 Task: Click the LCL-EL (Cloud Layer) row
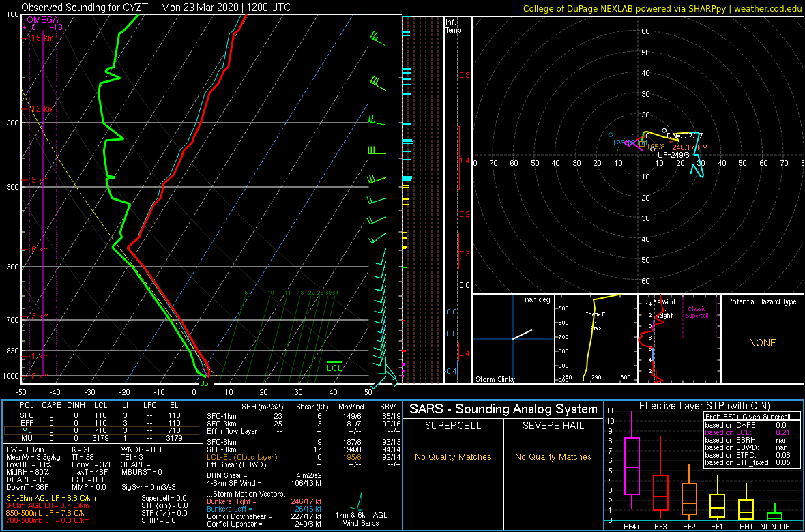pos(303,457)
